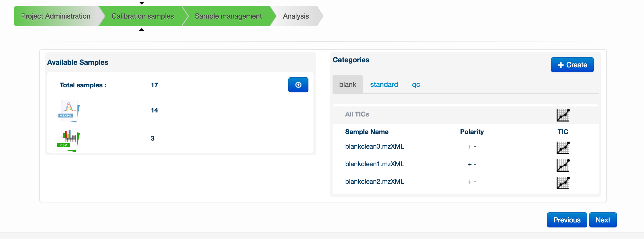
Task: Click the Previous button
Action: coord(567,220)
